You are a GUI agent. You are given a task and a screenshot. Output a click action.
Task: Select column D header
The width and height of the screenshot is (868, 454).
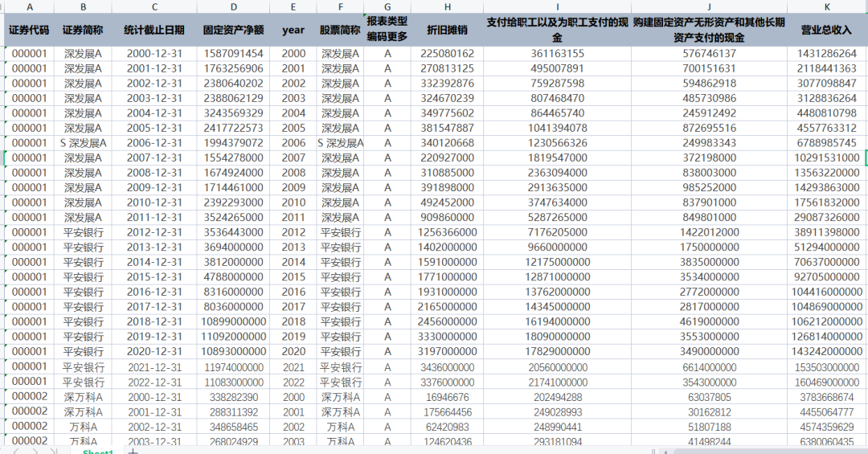[233, 6]
